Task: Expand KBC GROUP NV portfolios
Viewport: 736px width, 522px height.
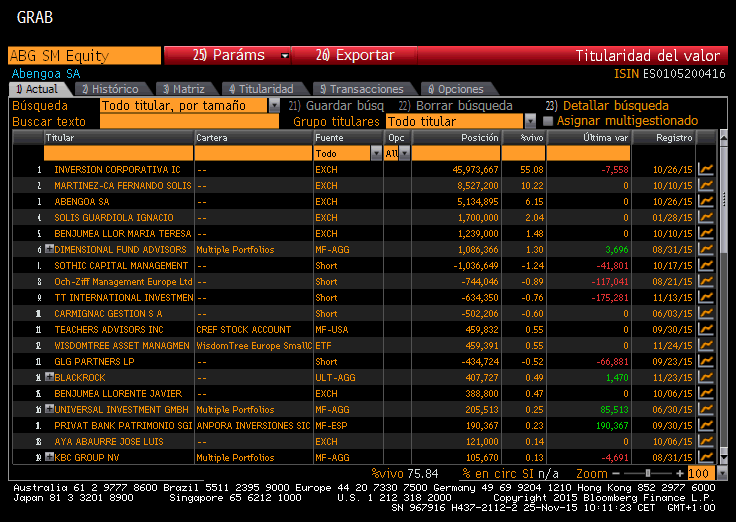Action: [x=49, y=456]
